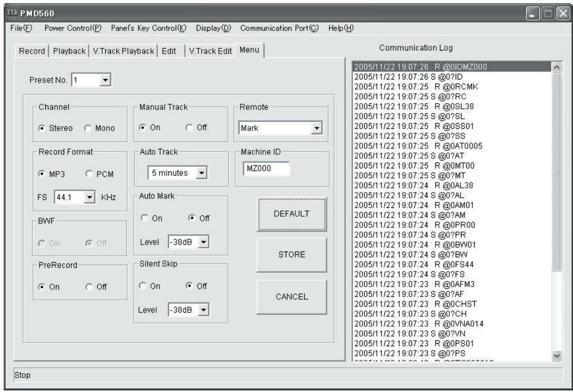Select the Menu tab
Viewport: 573px width, 392px height.
click(x=249, y=50)
